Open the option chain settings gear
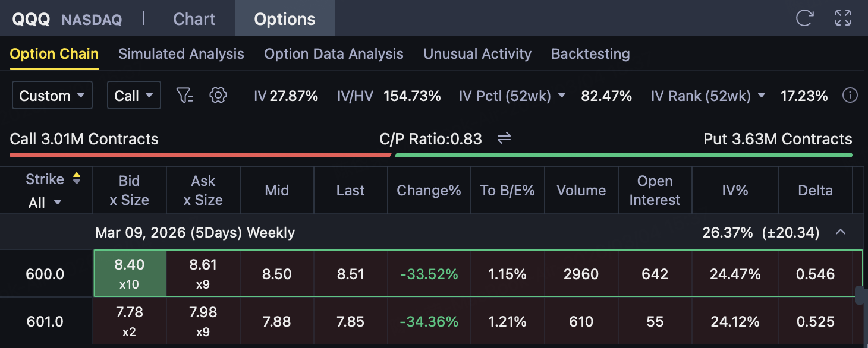The height and width of the screenshot is (348, 868). click(x=219, y=95)
